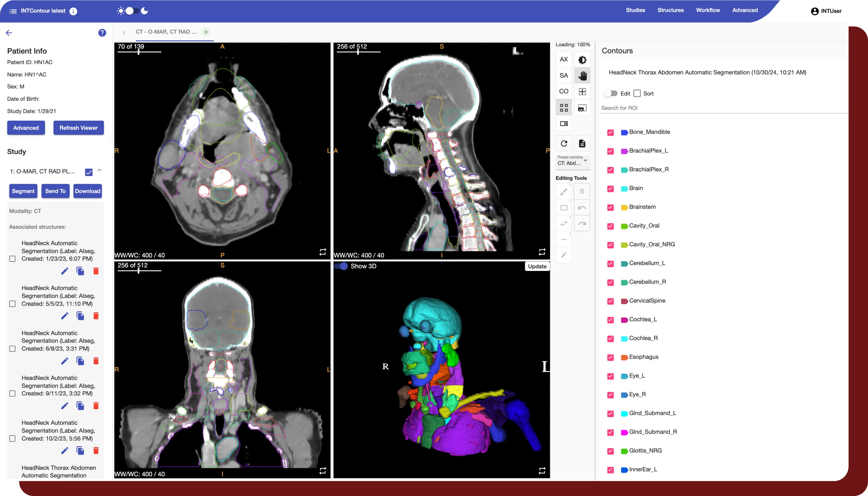The image size is (868, 496).
Task: Enable the Edit toggle in Contours panel
Action: pyautogui.click(x=611, y=93)
